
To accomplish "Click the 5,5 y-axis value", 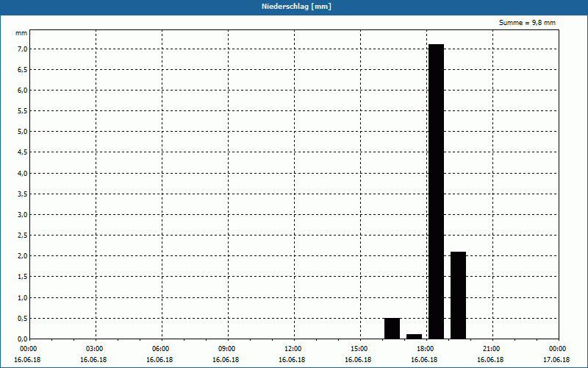I will click(x=22, y=111).
